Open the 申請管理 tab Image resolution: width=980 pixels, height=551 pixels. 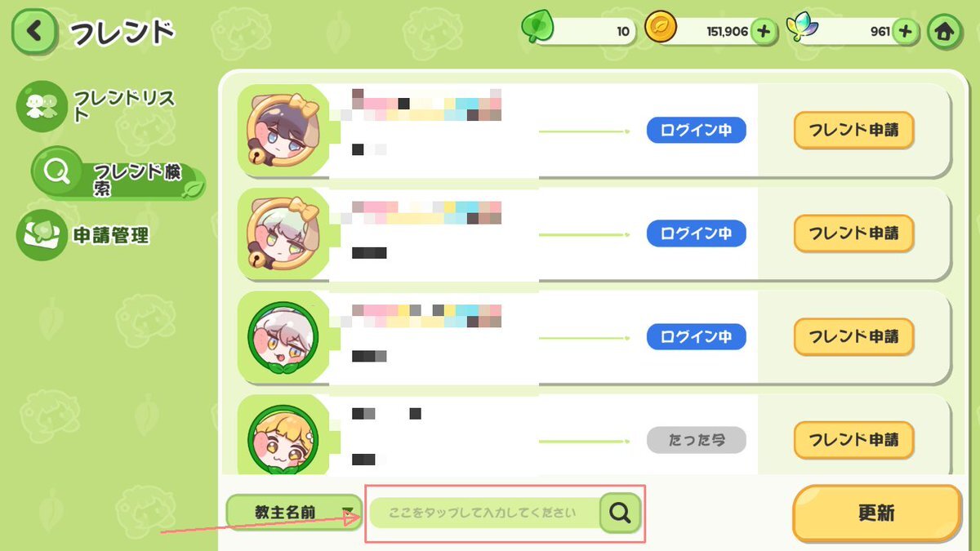pos(83,235)
